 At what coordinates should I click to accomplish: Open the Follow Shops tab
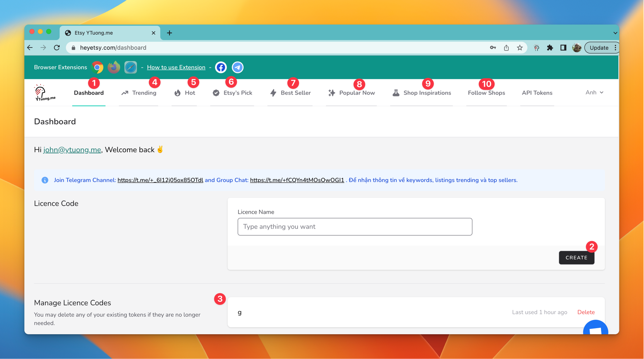(486, 93)
